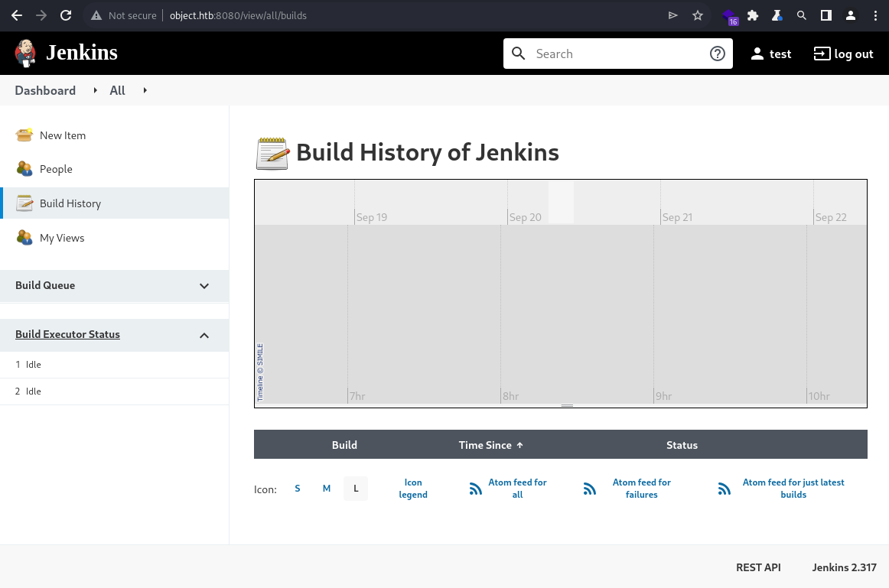Open the browser three-dot menu
This screenshot has height=588, width=889.
coord(875,15)
